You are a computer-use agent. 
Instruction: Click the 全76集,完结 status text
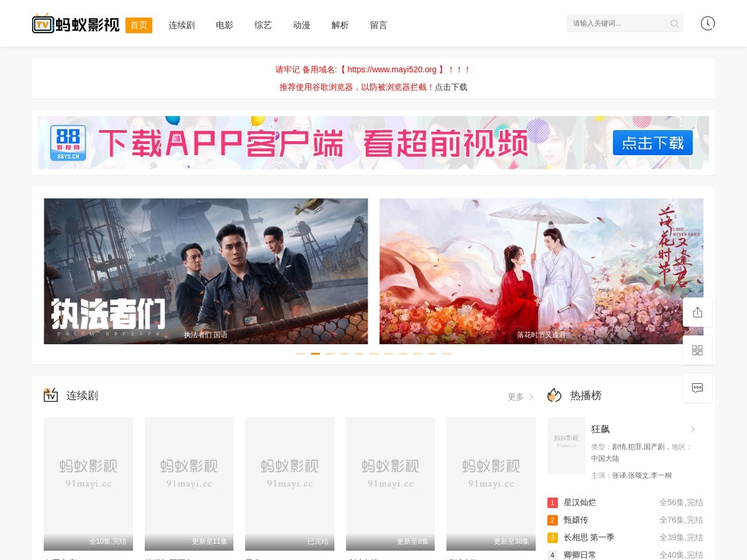tap(681, 520)
